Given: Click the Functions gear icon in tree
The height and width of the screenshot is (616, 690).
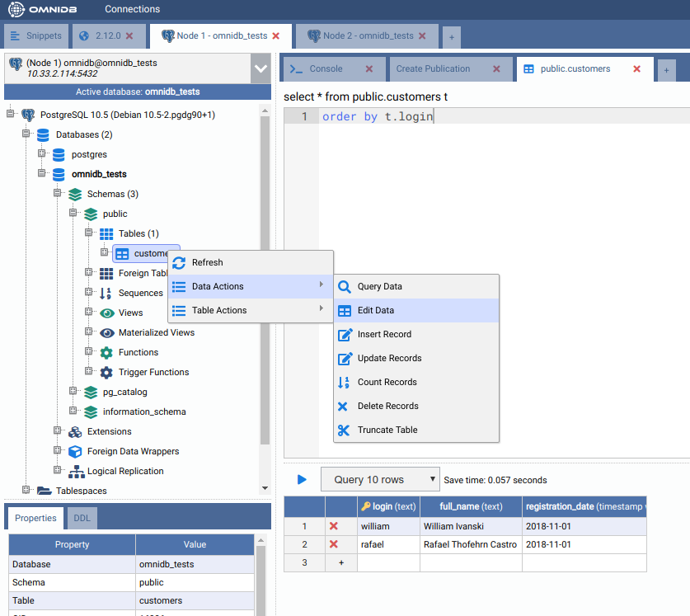Looking at the screenshot, I should pos(106,352).
